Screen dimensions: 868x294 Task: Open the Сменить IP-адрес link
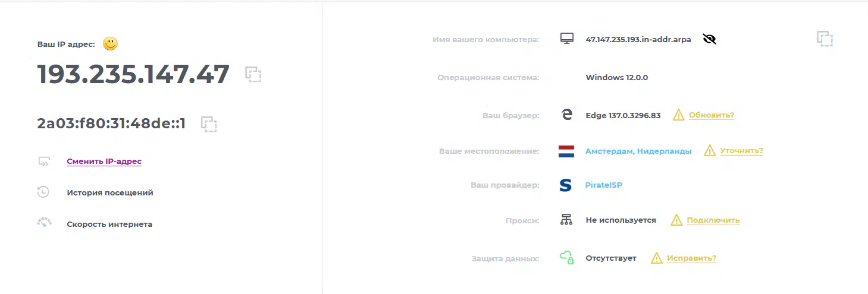(104, 161)
